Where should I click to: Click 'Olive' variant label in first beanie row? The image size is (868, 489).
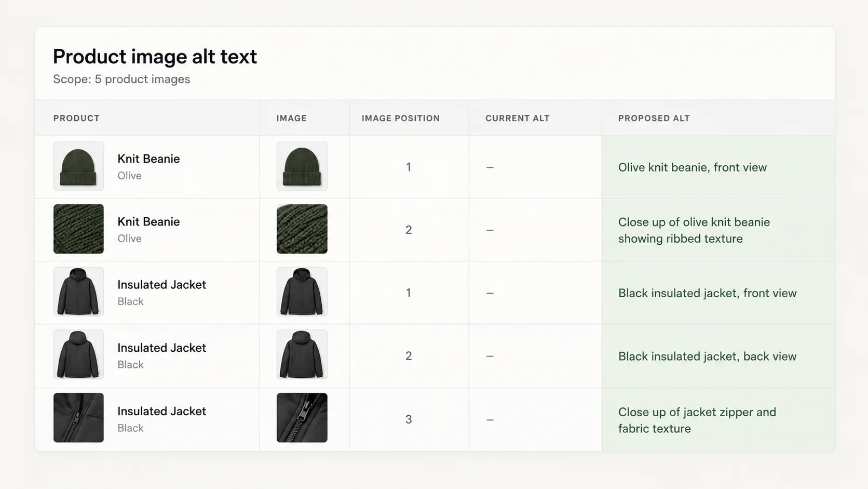(x=129, y=176)
